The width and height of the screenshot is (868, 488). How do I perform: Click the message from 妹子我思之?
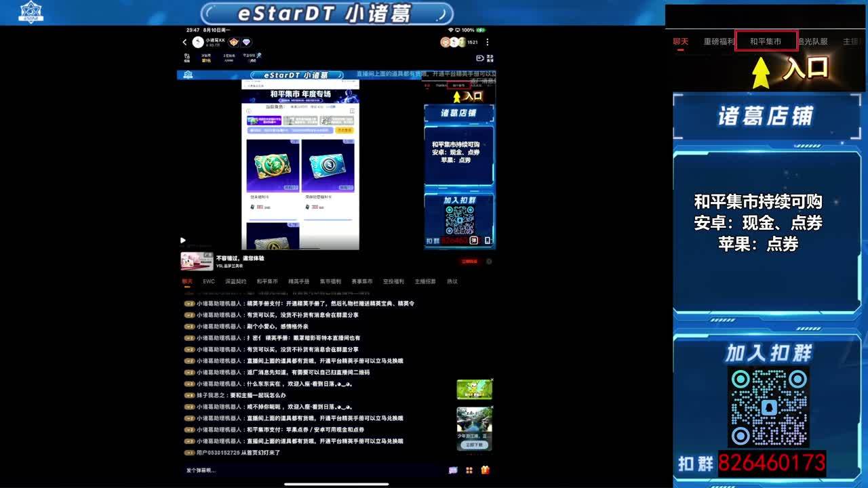235,395
